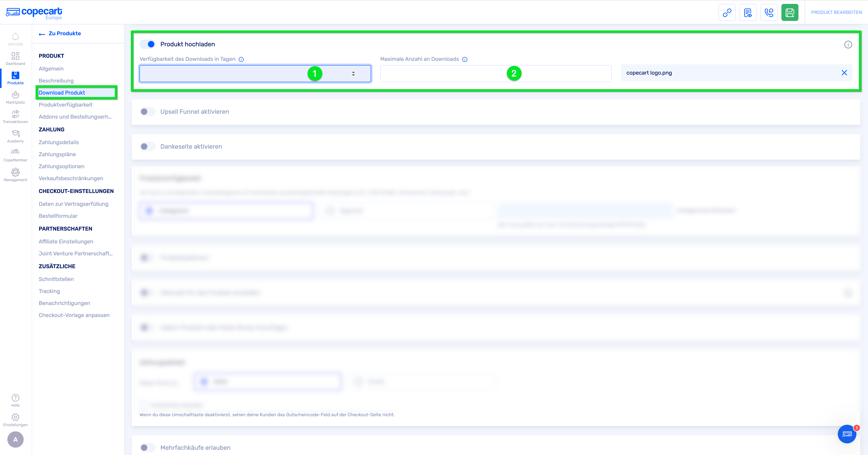868x455 pixels.
Task: Open the CopeMember sidebar icon
Action: [x=15, y=155]
